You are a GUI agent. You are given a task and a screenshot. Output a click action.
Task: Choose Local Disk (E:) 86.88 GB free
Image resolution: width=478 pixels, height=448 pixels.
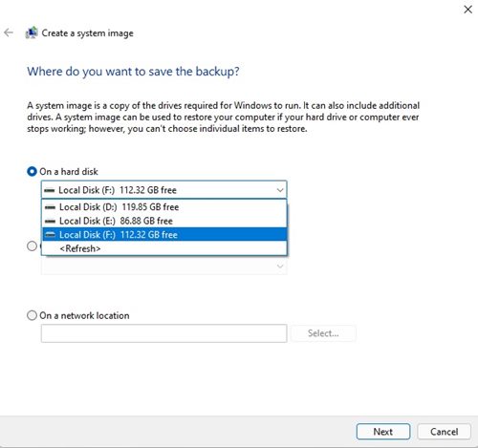pyautogui.click(x=164, y=221)
